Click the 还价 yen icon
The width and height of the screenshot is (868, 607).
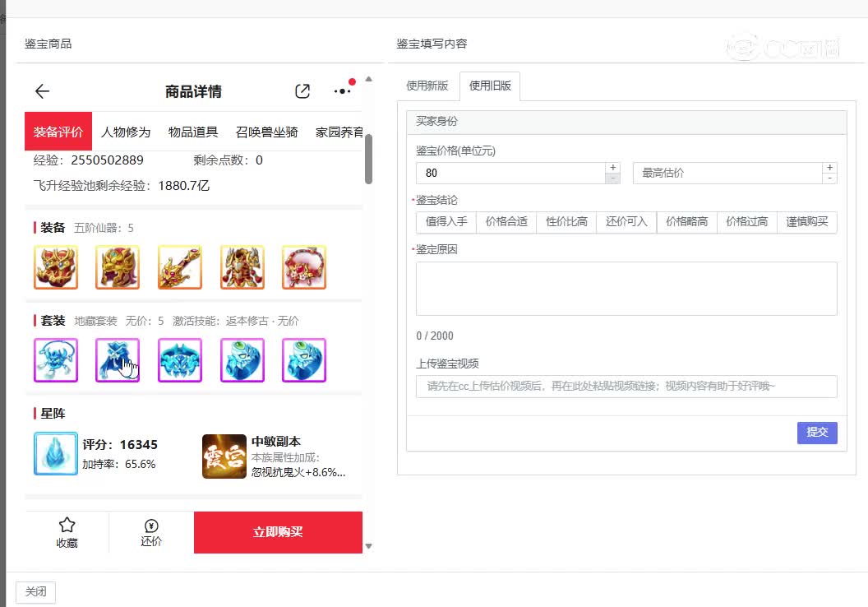click(151, 526)
